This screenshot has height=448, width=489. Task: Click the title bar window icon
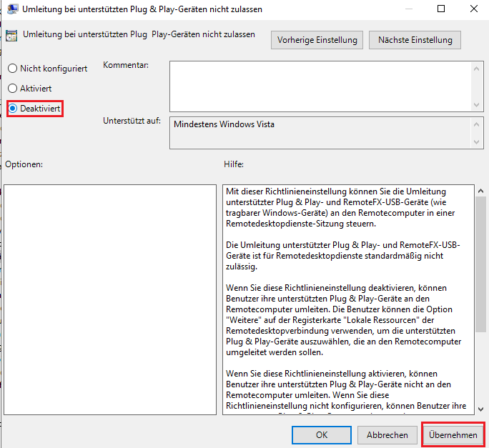(x=10, y=9)
